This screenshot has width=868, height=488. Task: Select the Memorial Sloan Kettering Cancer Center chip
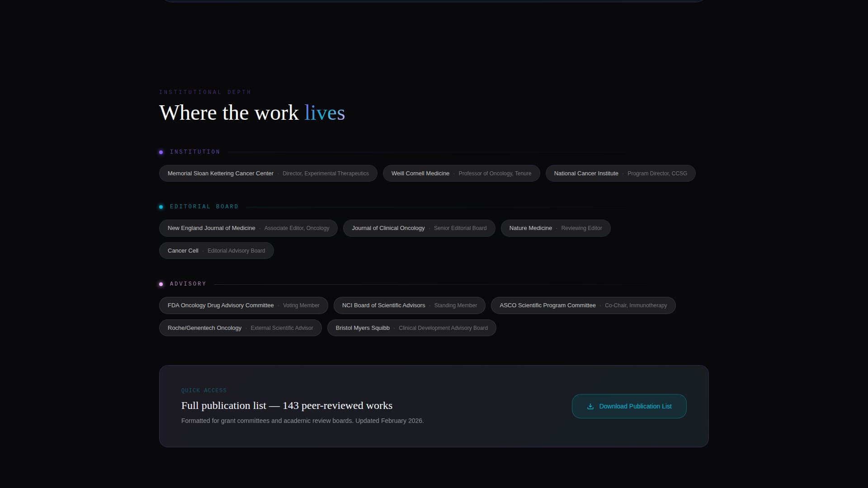[268, 174]
